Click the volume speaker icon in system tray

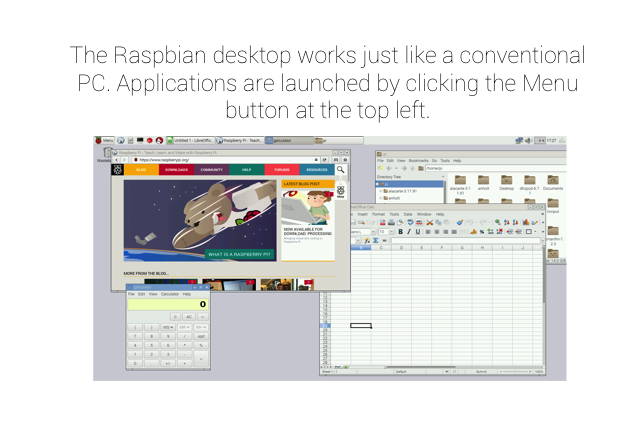[530, 141]
